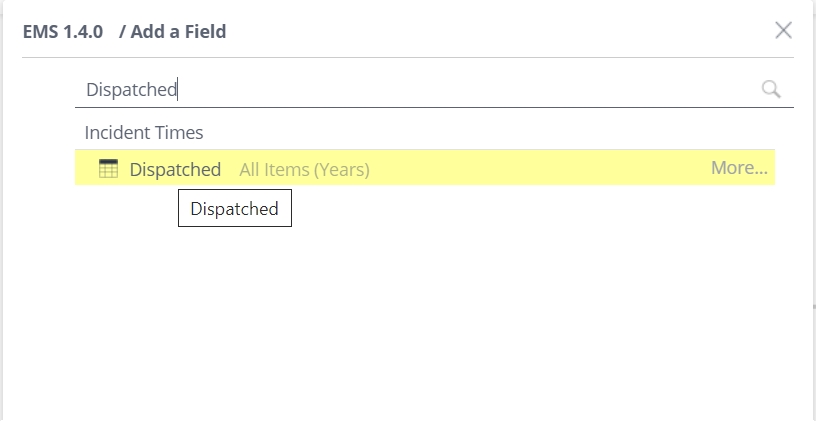Screen dimensions: 816x421
Task: Run search via the magnifying glass
Action: click(771, 90)
